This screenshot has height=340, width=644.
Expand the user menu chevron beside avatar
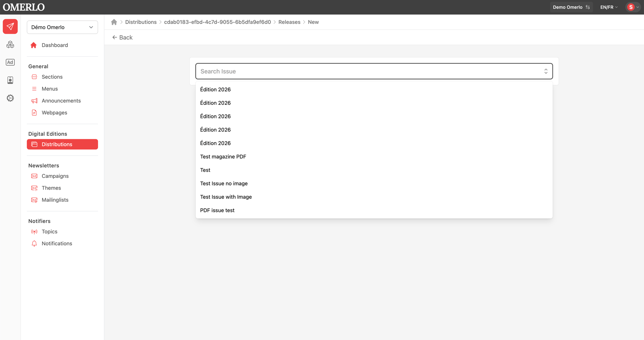coord(638,7)
